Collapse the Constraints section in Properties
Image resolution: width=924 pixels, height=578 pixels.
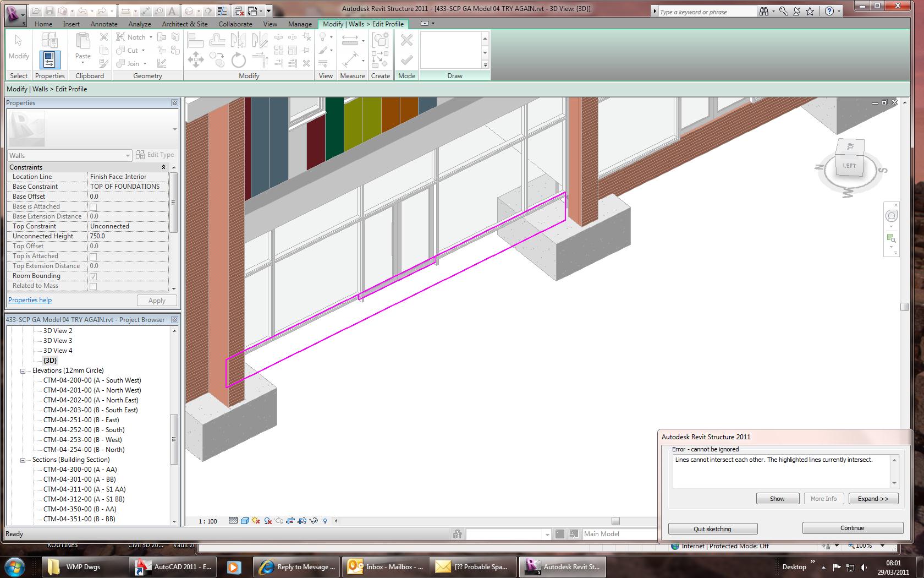[163, 167]
